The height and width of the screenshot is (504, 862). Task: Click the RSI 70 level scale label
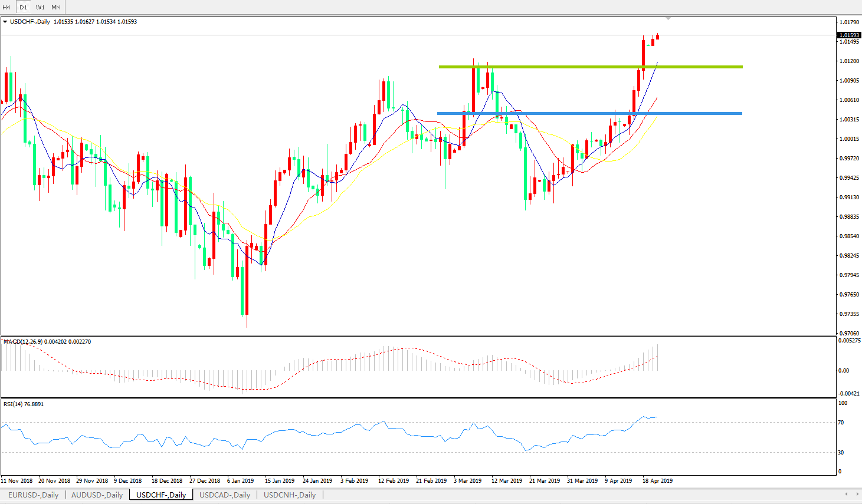pyautogui.click(x=841, y=423)
